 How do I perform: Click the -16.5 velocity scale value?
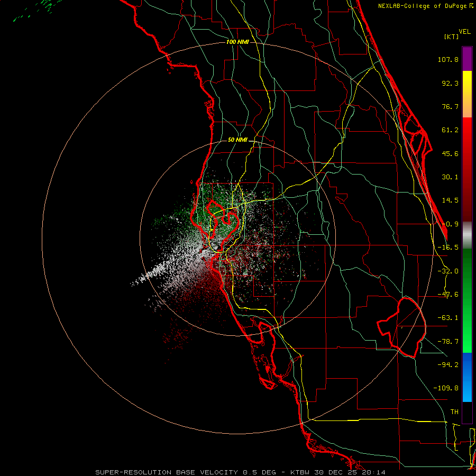[448, 248]
